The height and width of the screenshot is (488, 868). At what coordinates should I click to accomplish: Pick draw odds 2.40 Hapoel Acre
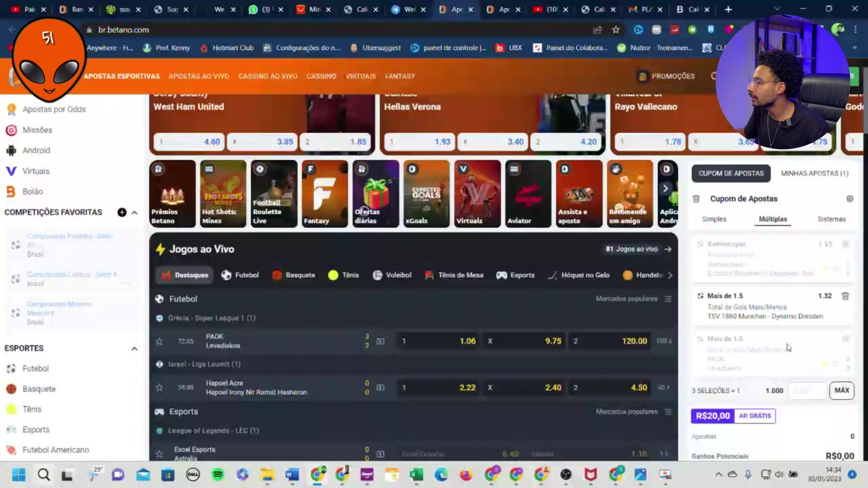524,388
